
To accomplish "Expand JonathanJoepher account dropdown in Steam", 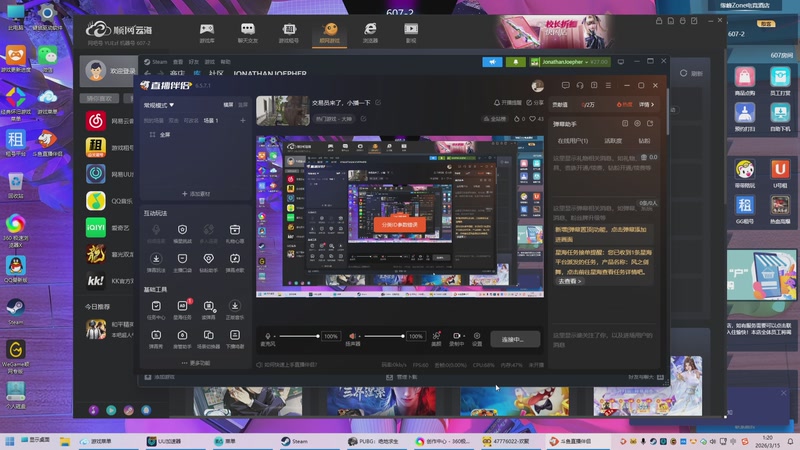I will pyautogui.click(x=570, y=62).
